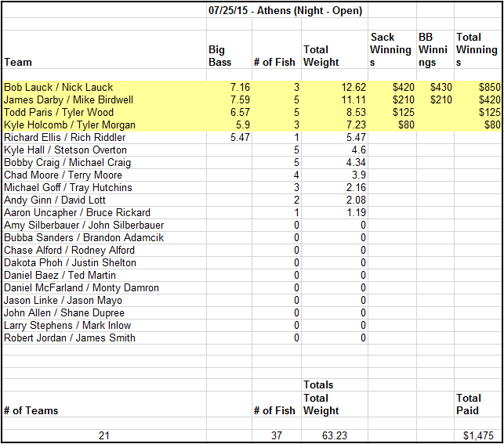Click total weight 4.6 for Kyle Hall
The height and width of the screenshot is (444, 504).
pyautogui.click(x=359, y=150)
